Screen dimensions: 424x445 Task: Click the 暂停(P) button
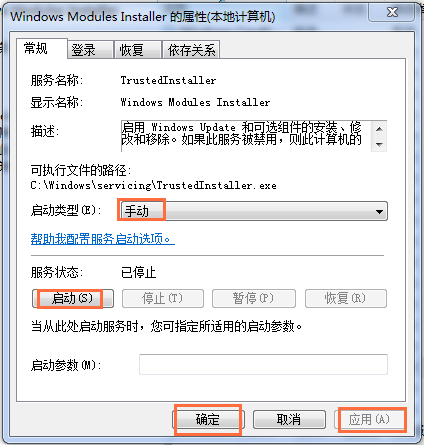tap(254, 298)
